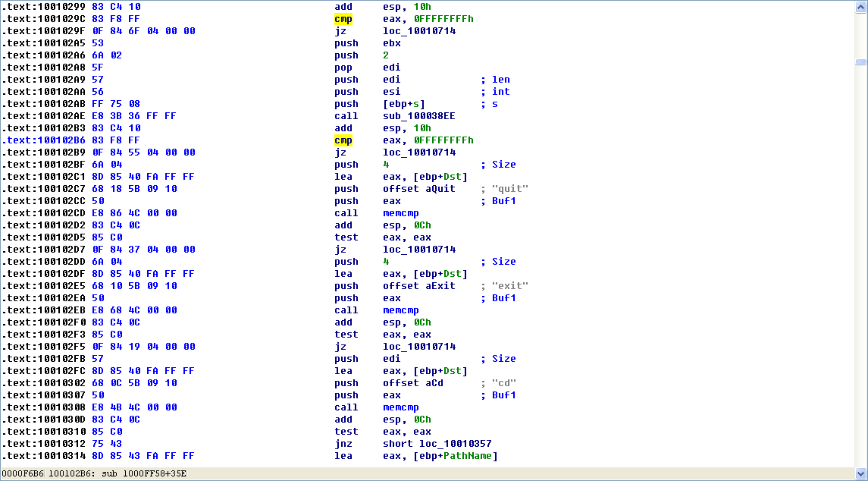This screenshot has height=481, width=868.
Task: Click the jnz mnemonic at 10010312
Action: [343, 443]
